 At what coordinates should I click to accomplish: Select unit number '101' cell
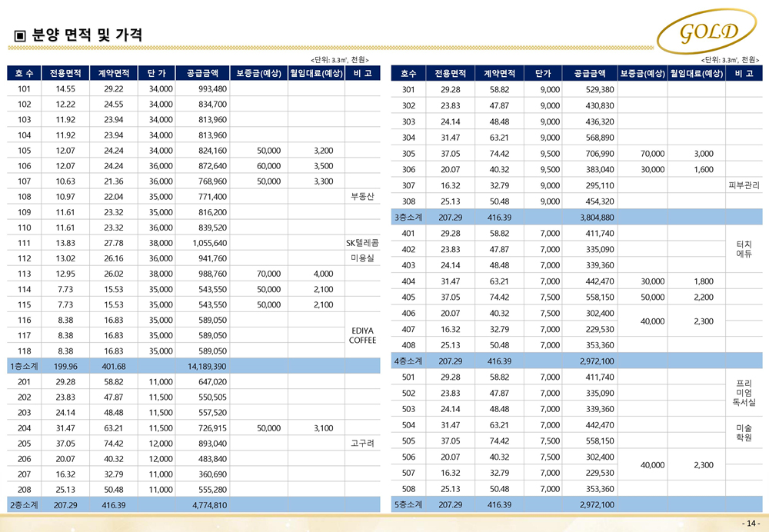click(24, 88)
